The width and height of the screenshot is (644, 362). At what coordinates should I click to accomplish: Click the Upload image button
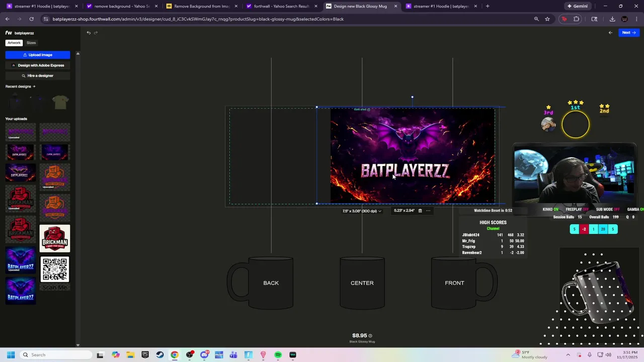pos(38,55)
